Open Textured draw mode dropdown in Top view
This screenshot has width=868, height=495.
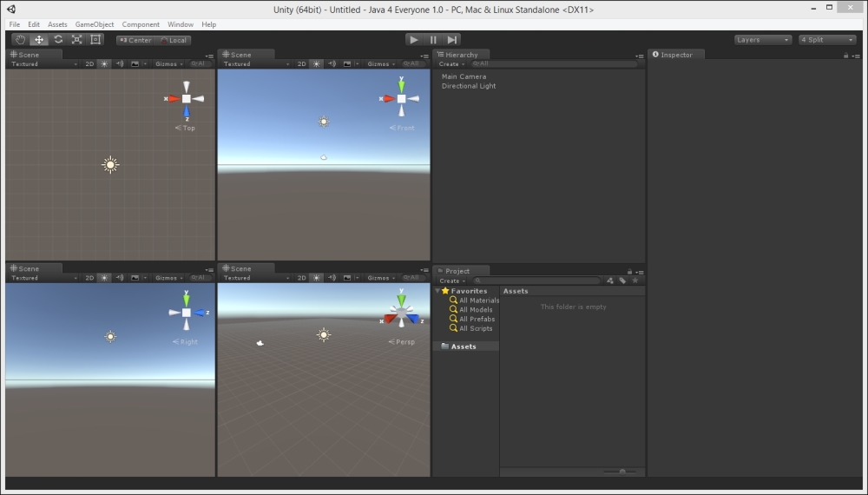43,64
